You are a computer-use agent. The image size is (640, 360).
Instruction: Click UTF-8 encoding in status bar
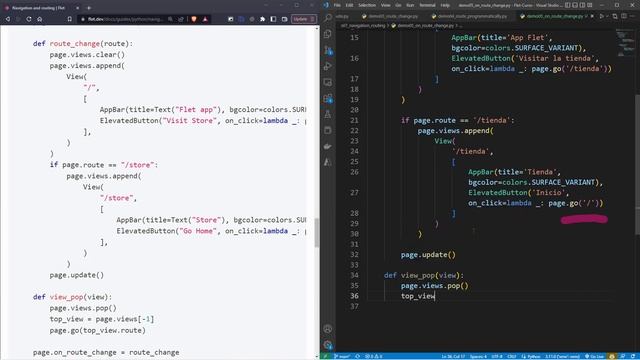(x=497, y=356)
